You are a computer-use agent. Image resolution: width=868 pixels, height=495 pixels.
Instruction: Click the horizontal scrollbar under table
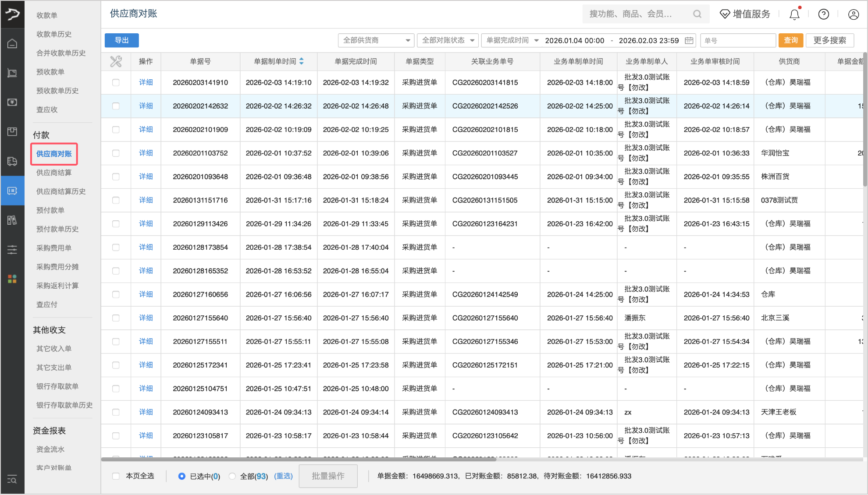pos(298,460)
